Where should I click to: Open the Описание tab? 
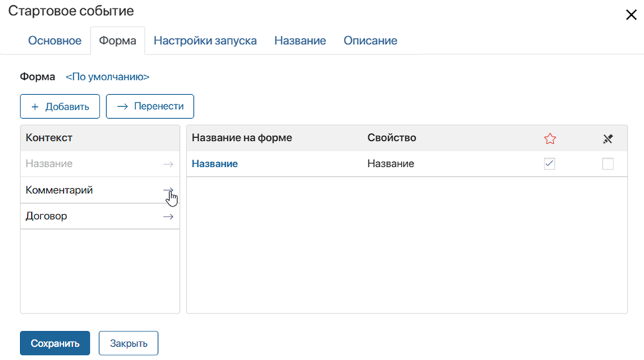click(x=370, y=41)
